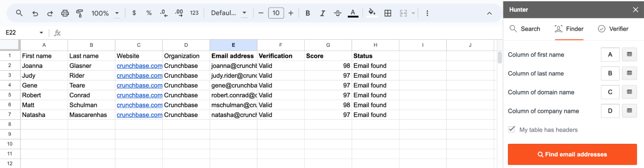Click the last name column field B
Screen dimensions: 644x168
(x=610, y=73)
